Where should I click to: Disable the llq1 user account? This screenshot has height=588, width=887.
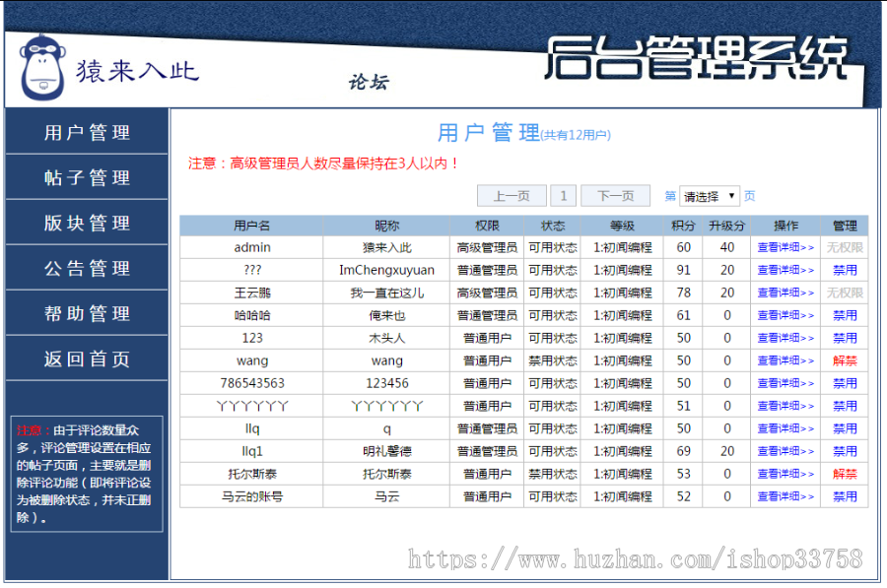[x=845, y=451]
